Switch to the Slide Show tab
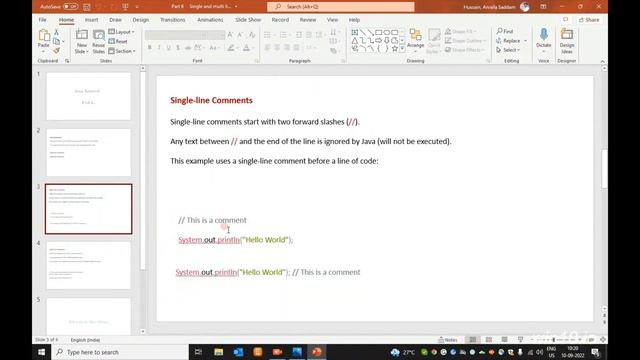 point(248,20)
